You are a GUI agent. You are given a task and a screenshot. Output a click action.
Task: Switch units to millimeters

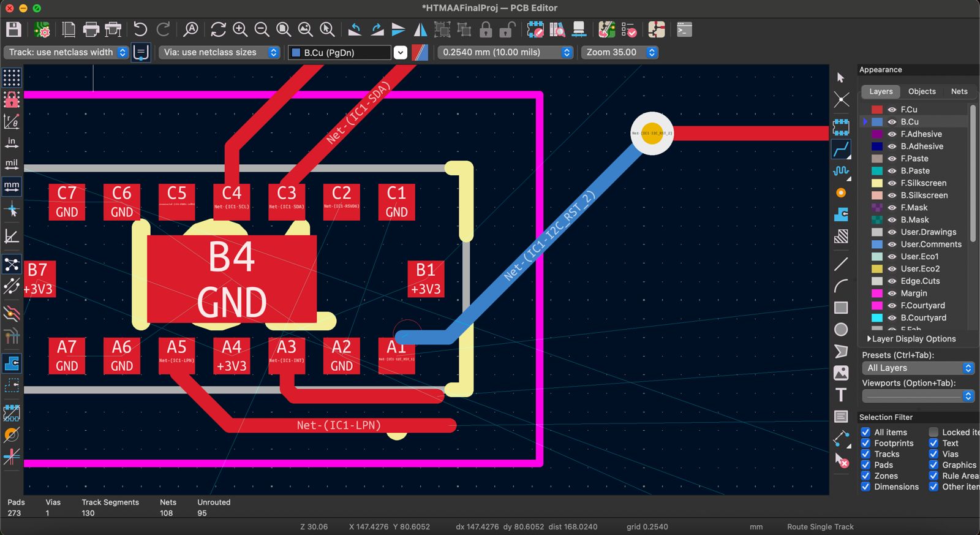(x=12, y=186)
